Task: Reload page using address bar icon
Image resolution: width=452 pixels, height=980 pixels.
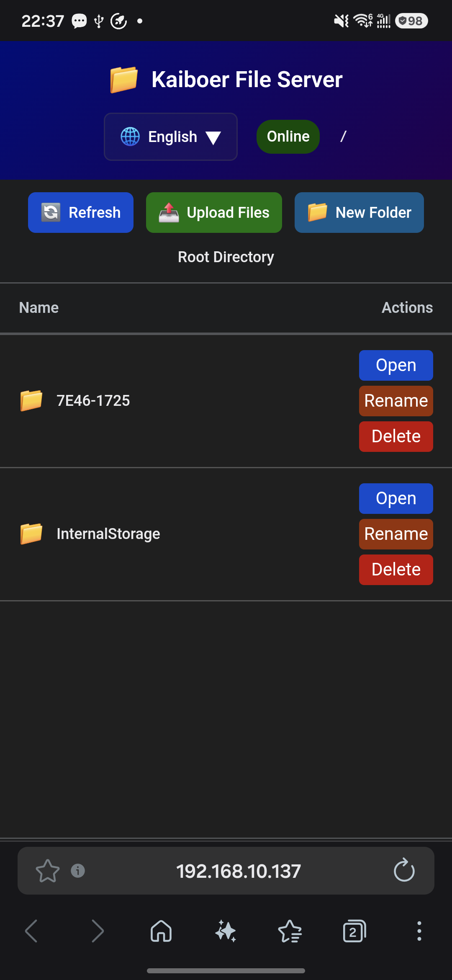Action: [404, 870]
